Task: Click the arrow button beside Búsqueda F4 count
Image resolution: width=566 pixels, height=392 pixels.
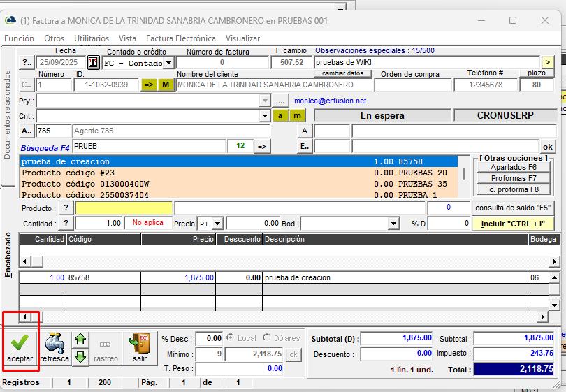Action: pos(261,146)
